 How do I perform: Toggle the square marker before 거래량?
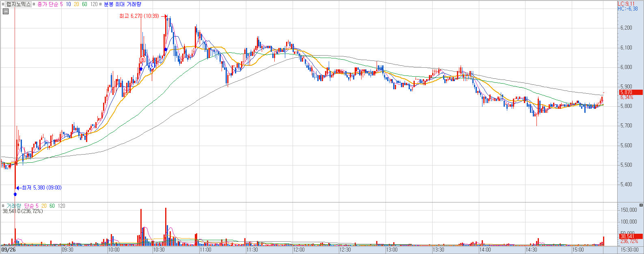(x=3, y=206)
